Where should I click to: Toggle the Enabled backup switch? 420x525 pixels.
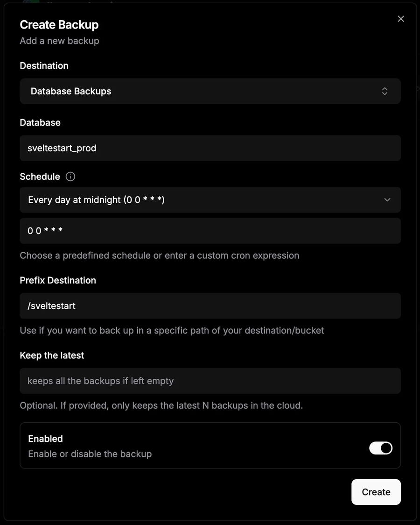[x=380, y=448]
